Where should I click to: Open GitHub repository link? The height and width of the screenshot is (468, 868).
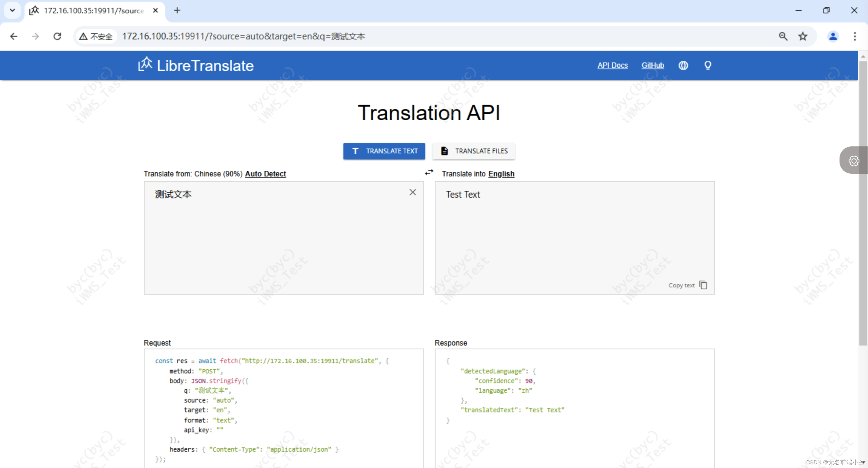653,65
